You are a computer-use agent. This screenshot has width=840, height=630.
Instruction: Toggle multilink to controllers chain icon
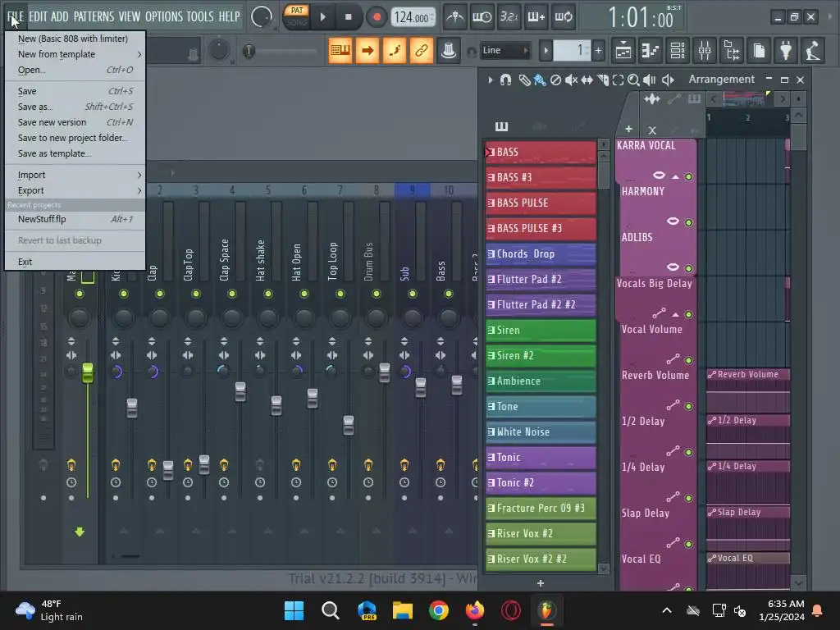click(422, 50)
